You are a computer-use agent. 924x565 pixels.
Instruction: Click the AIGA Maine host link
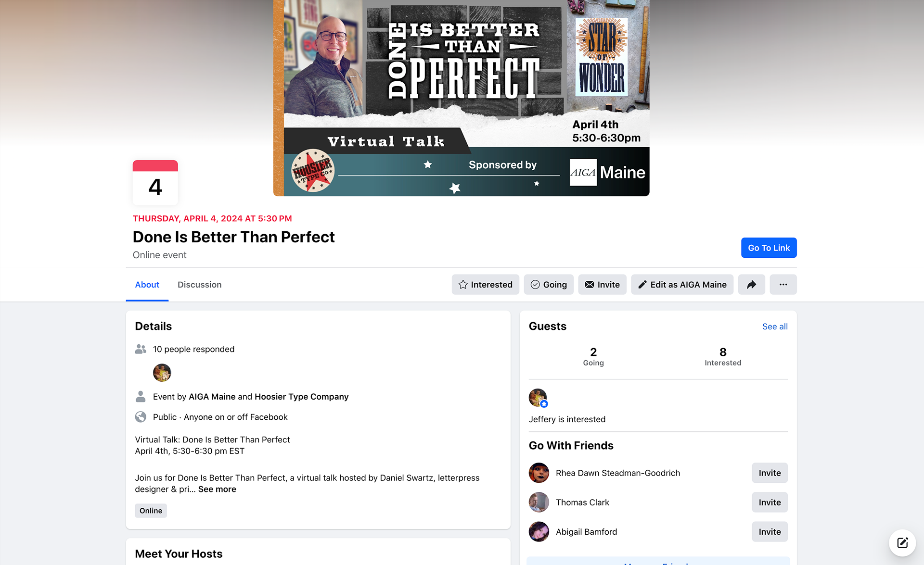coord(212,397)
